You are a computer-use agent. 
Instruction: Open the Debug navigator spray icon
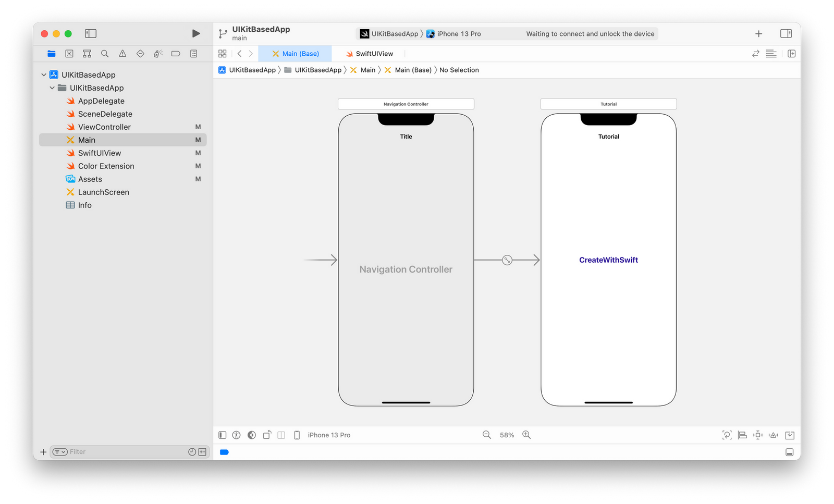157,53
